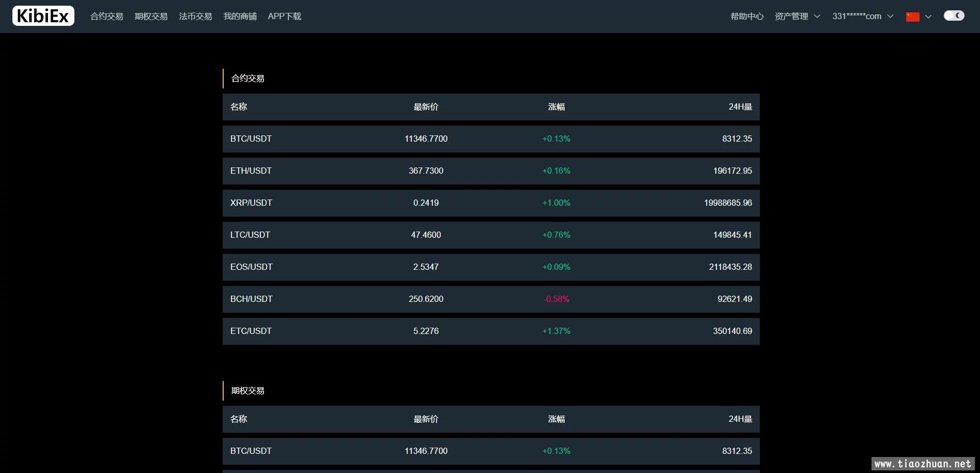
Task: Click price 0.2419 in XRP row
Action: point(426,203)
